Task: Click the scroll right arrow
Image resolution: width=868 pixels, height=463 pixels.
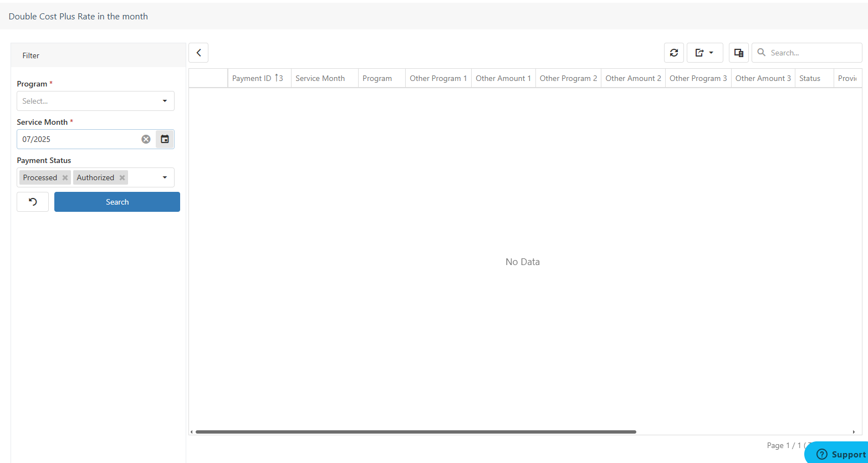Action: point(854,431)
